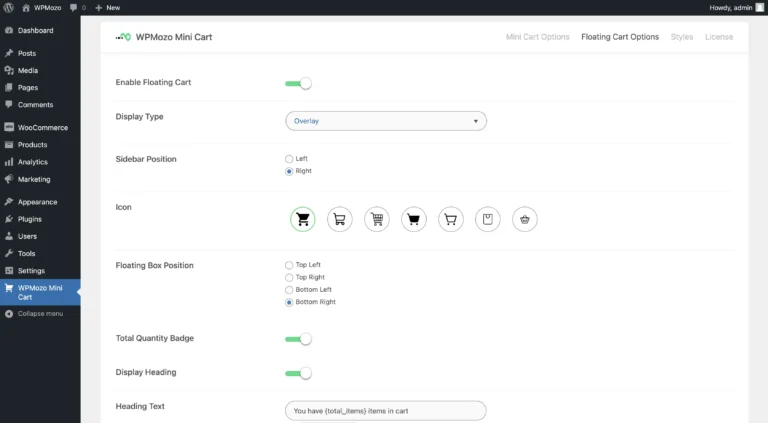The image size is (768, 423).
Task: Select Left sidebar position
Action: point(289,159)
